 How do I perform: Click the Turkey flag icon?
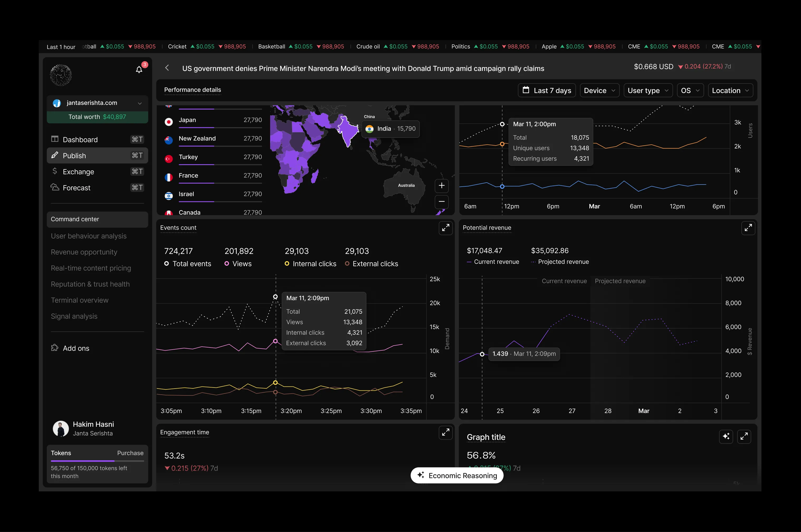[x=169, y=159]
